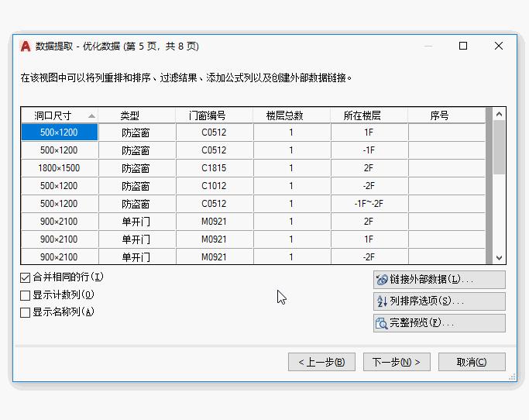Click the sort arrow on 洞口尺寸 column
This screenshot has height=420, width=529.
(x=91, y=115)
